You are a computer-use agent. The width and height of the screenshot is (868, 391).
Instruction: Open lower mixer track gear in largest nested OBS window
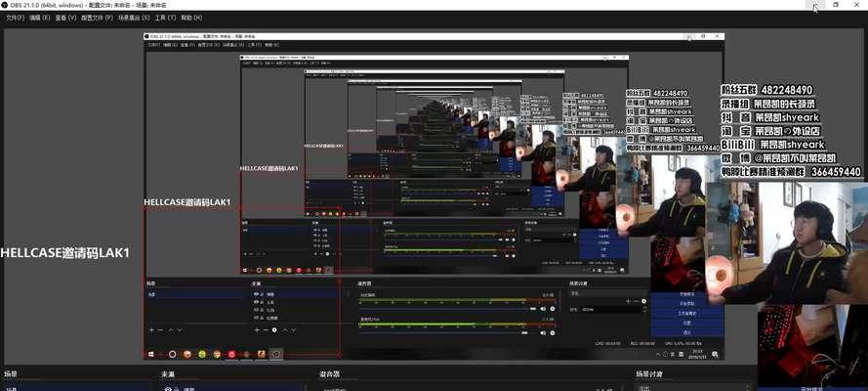pyautogui.click(x=553, y=333)
